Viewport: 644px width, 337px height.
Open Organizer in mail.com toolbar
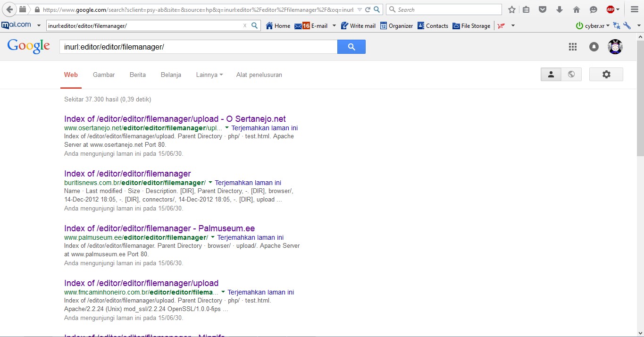point(396,26)
